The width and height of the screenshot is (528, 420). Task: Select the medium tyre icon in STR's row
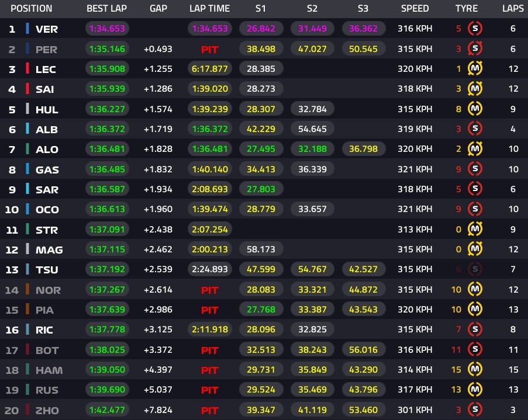(x=475, y=230)
